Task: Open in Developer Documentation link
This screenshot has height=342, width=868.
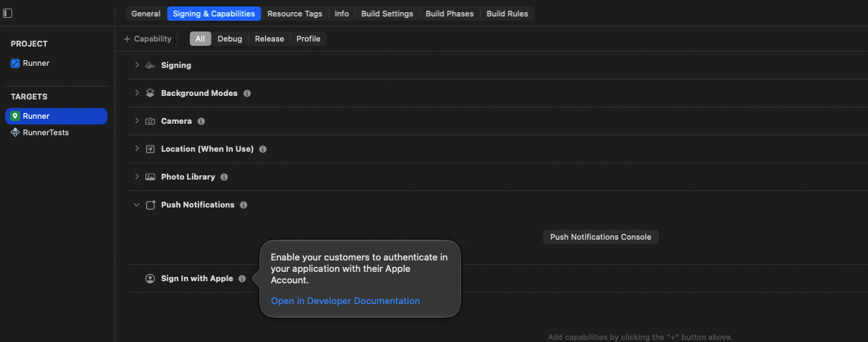Action: click(346, 301)
